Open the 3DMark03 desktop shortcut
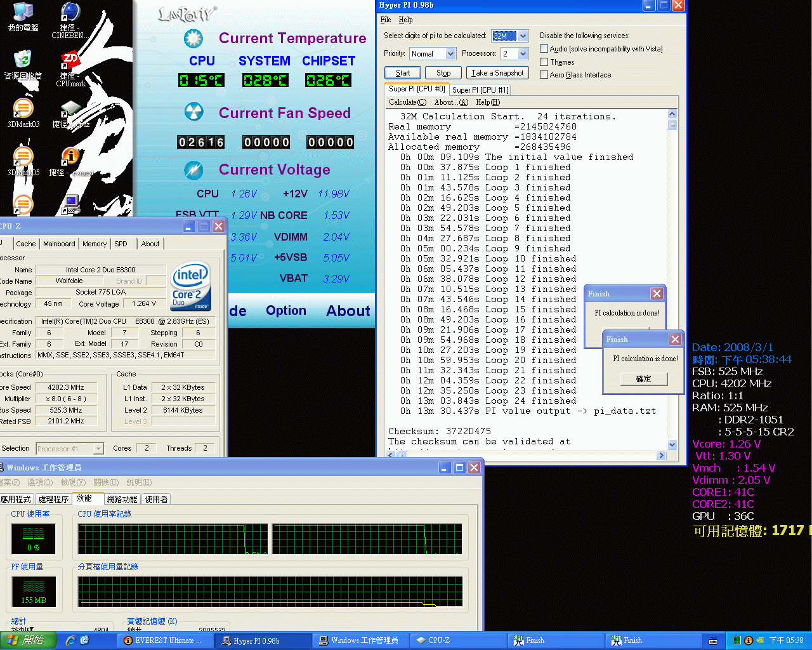Viewport: 812px width, 650px height. 23,113
